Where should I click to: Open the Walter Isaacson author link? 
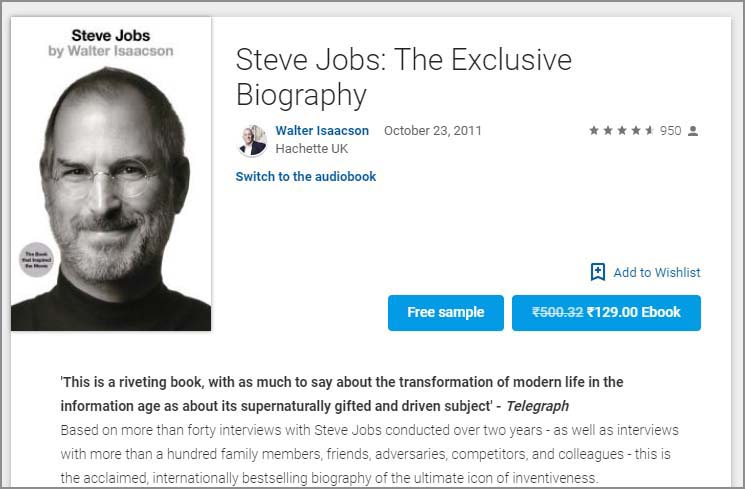coord(322,131)
